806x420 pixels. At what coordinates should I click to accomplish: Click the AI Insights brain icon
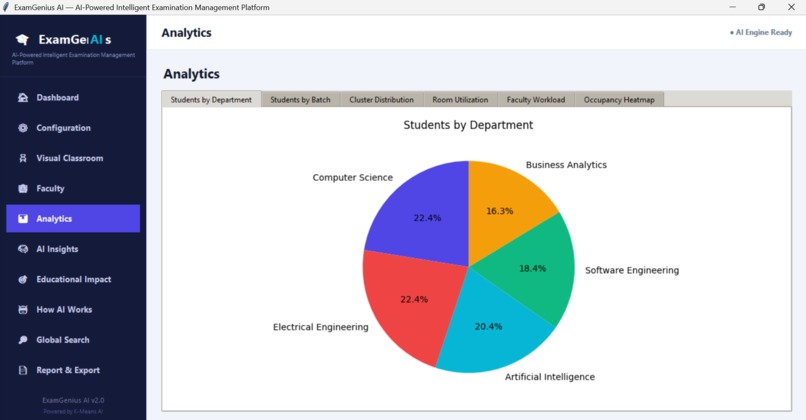click(23, 249)
